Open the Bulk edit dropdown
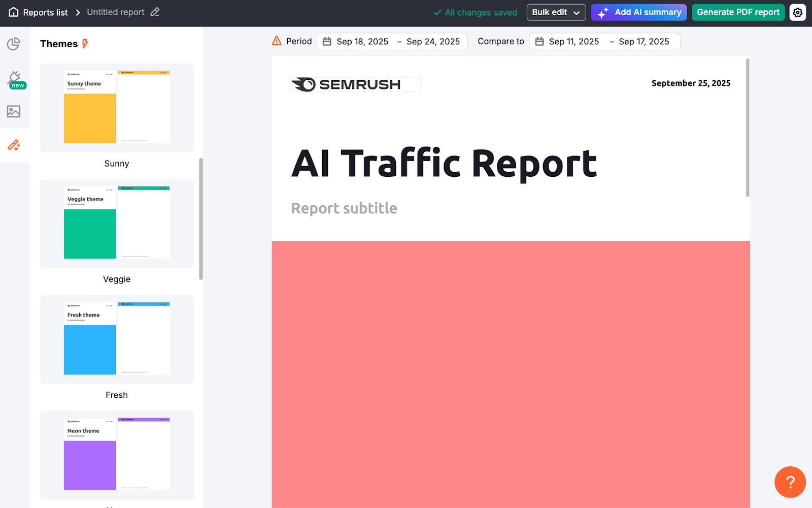Screen dimensions: 812x508 pos(556,12)
